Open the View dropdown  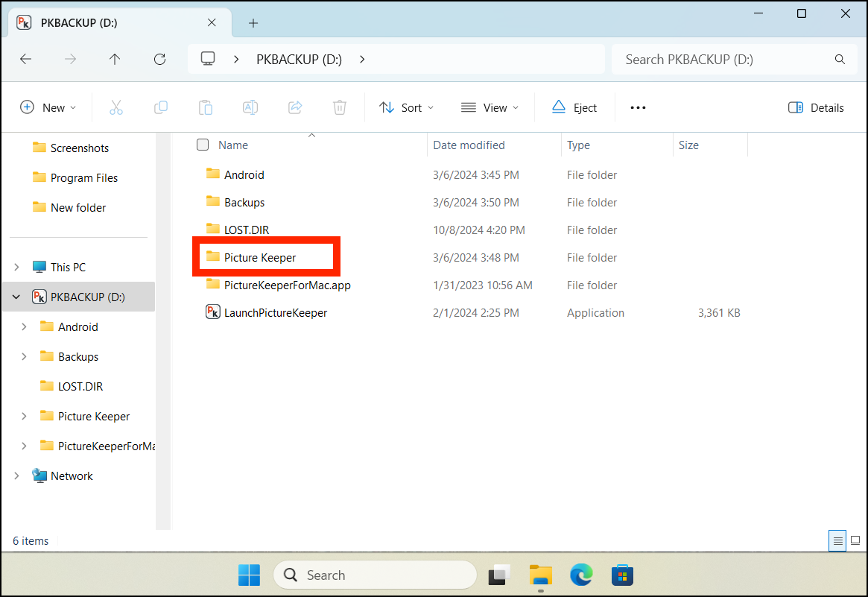(x=490, y=107)
